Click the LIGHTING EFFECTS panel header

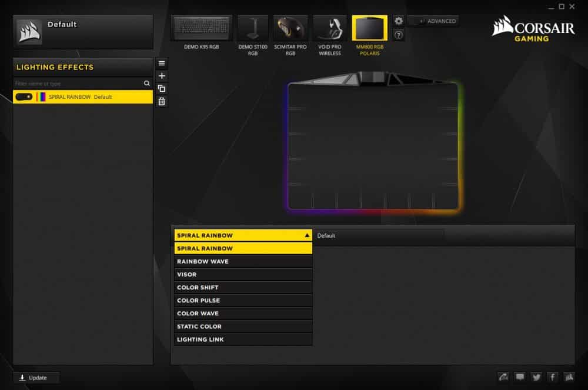point(83,67)
